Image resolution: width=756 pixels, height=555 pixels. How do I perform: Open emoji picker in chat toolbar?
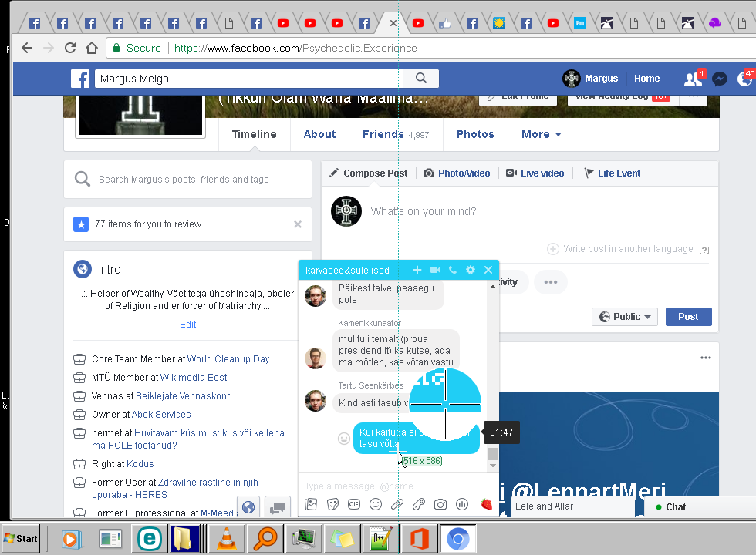(x=376, y=504)
